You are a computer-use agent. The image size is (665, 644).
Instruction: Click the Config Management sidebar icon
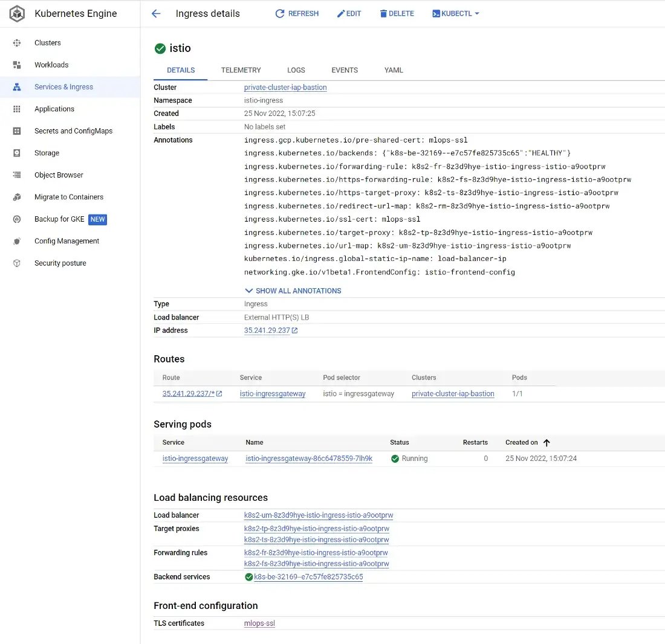click(x=17, y=241)
